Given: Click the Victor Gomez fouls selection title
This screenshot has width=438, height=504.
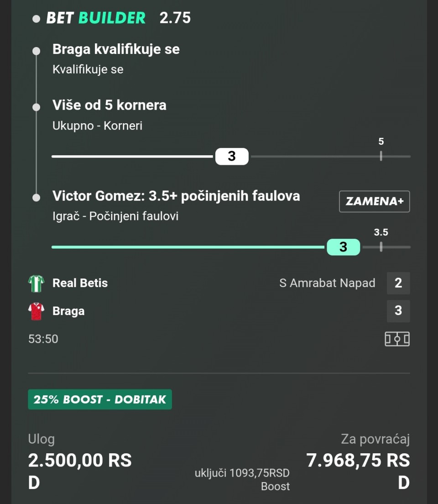Looking at the screenshot, I should coord(176,196).
